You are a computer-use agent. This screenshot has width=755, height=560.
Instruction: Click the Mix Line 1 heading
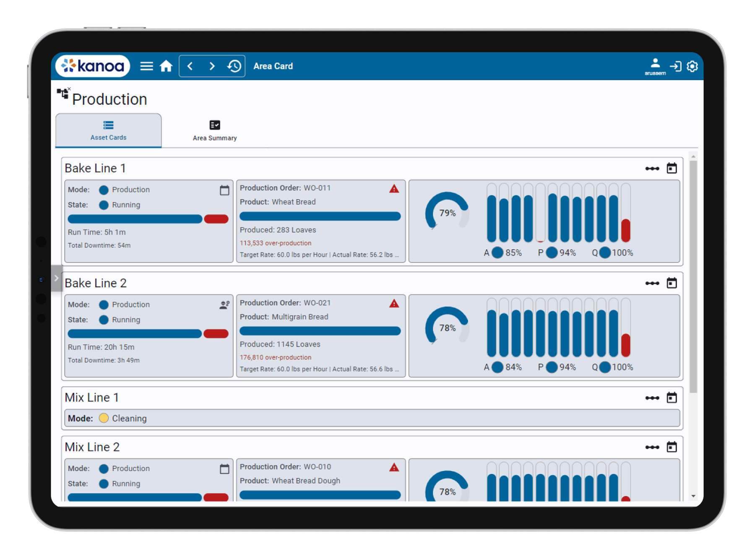(x=92, y=397)
